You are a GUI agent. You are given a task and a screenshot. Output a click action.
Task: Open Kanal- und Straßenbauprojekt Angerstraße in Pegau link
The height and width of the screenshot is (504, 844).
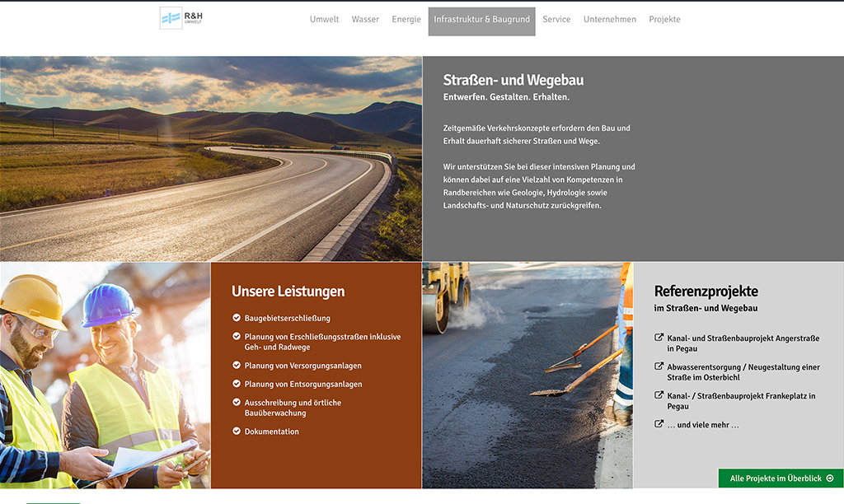click(743, 343)
